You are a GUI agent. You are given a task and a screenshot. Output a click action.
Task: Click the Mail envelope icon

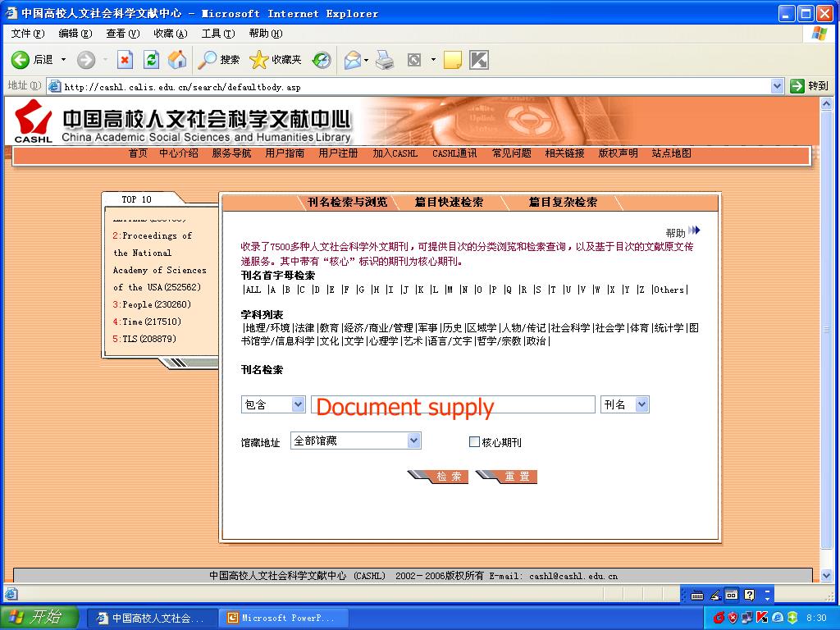353,59
